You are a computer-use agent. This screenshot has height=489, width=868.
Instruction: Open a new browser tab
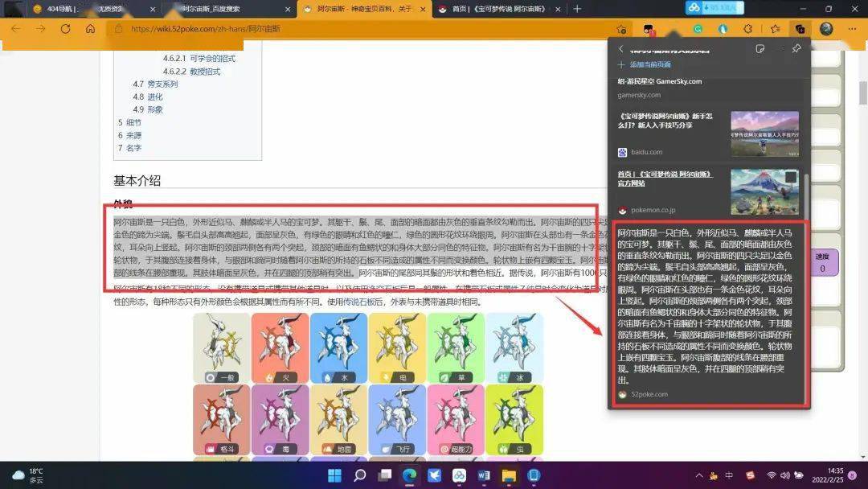point(577,9)
